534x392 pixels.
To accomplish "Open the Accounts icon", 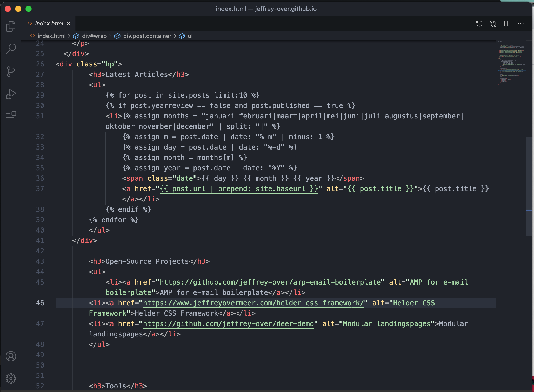I will coord(11,356).
